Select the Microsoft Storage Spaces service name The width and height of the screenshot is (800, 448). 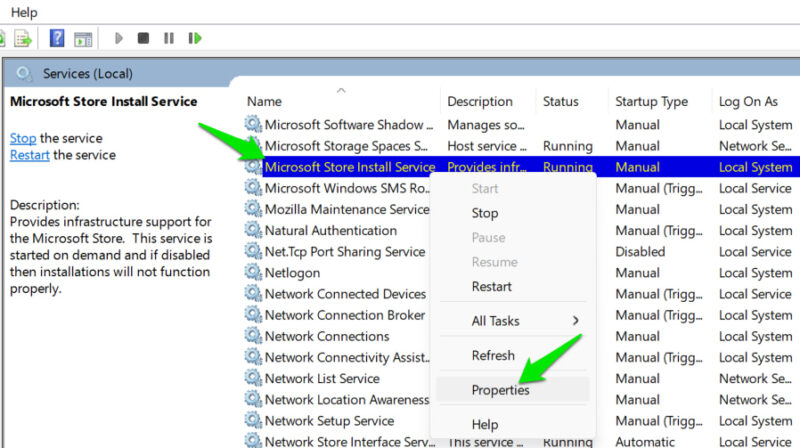coord(346,146)
